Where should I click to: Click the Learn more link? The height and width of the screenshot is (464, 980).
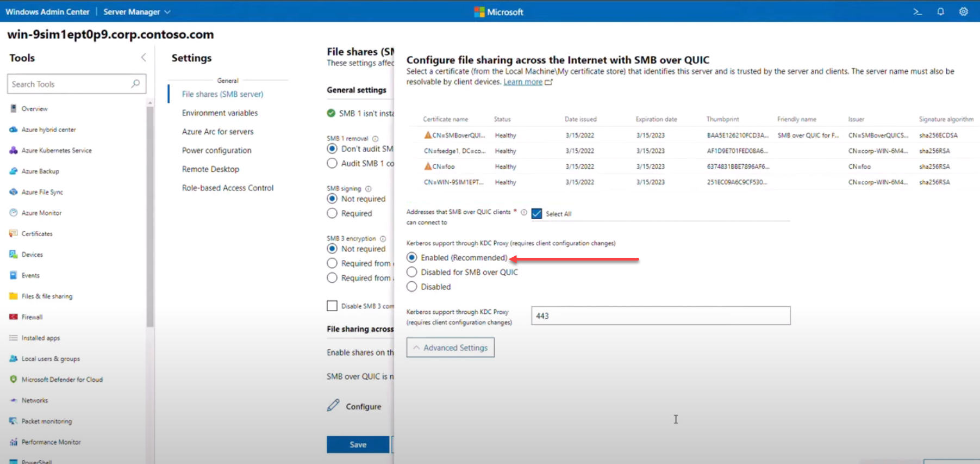[523, 82]
